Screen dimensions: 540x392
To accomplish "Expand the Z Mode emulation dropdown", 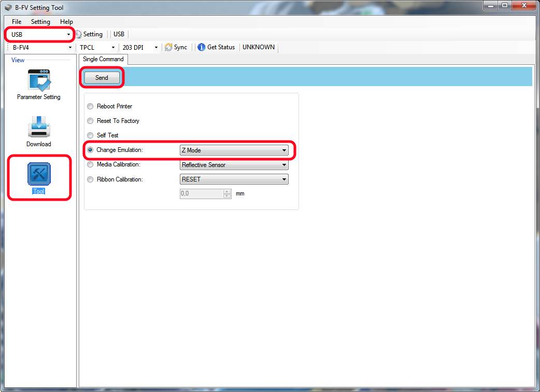I will tap(234, 150).
